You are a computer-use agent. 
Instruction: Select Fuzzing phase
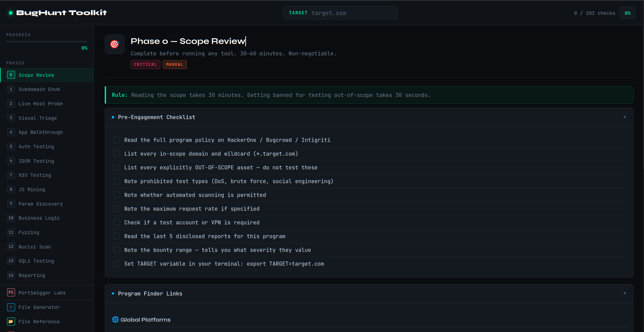point(47,232)
